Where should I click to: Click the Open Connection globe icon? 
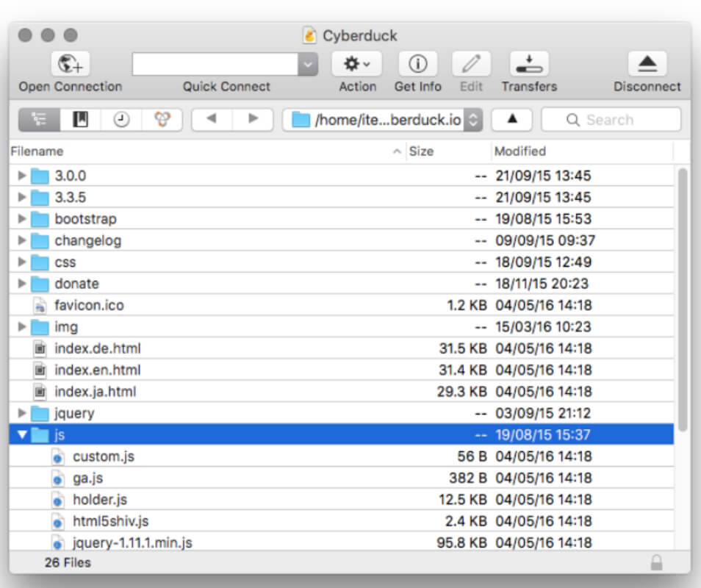[x=71, y=63]
